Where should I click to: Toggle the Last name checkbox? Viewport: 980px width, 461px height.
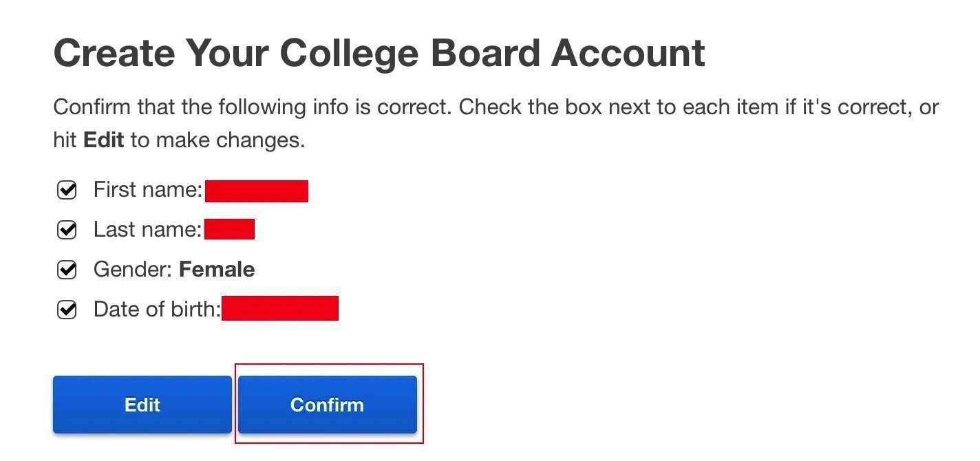[x=67, y=230]
